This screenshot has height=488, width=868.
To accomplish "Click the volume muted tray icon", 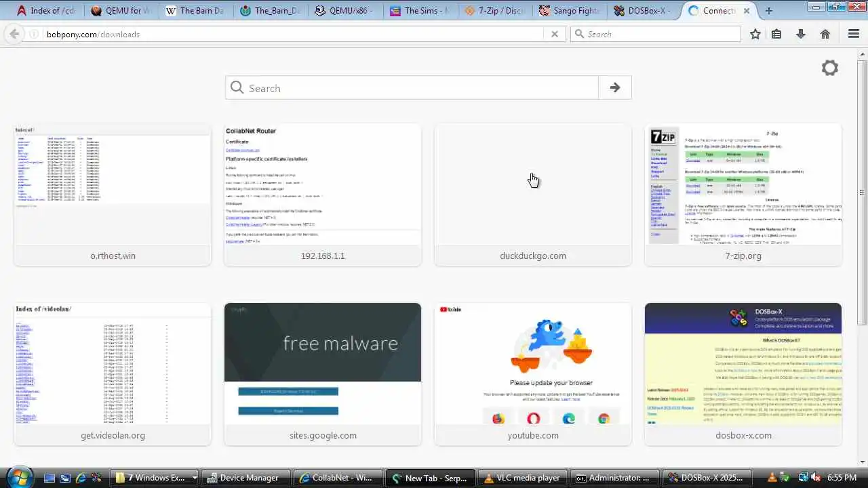I will (x=818, y=478).
